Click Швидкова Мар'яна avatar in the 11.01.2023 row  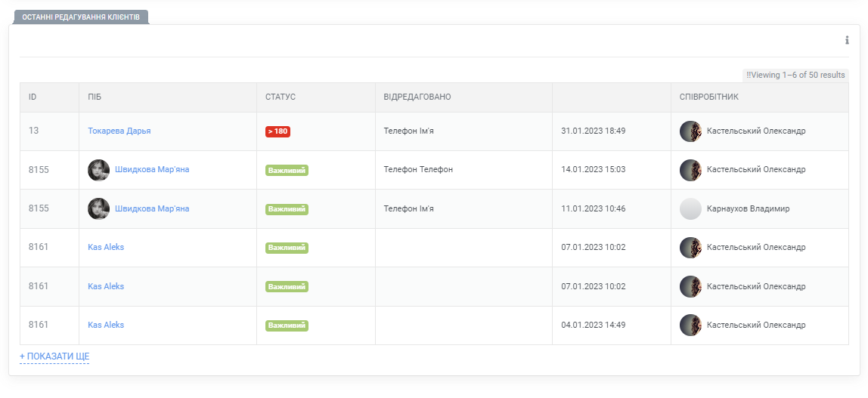pyautogui.click(x=98, y=209)
